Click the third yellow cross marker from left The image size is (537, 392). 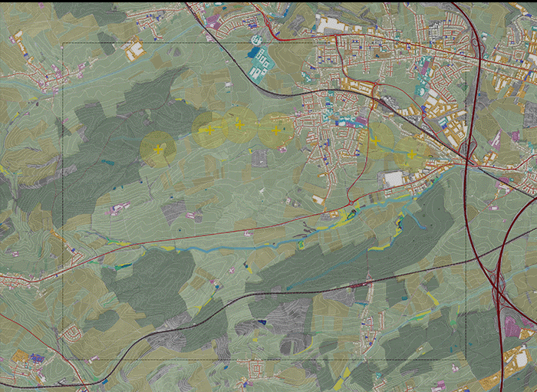coord(239,124)
